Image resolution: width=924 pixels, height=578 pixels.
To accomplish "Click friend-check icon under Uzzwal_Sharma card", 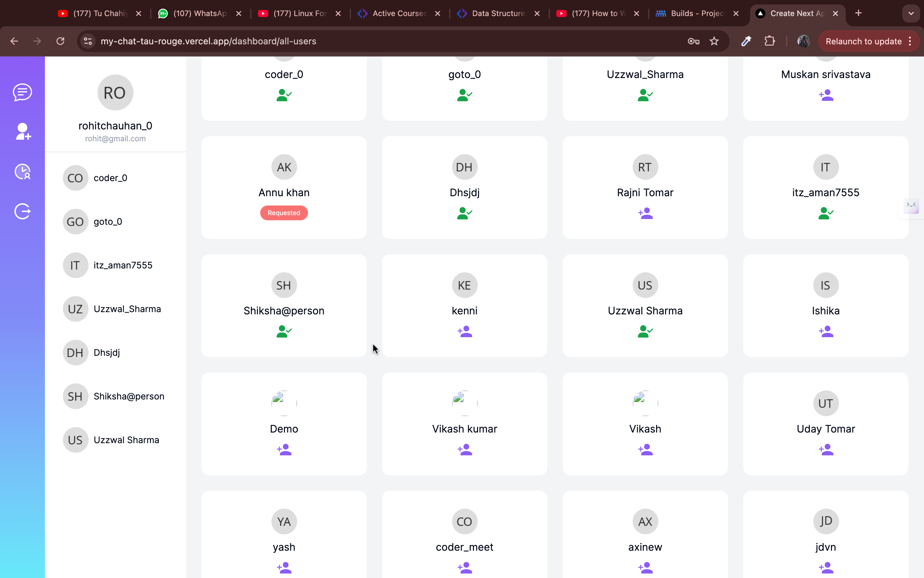I will [645, 95].
